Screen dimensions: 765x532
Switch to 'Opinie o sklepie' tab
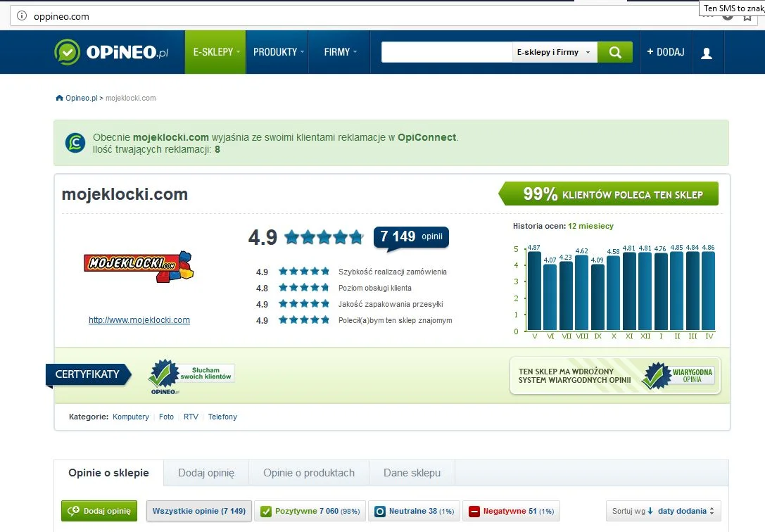click(x=109, y=473)
